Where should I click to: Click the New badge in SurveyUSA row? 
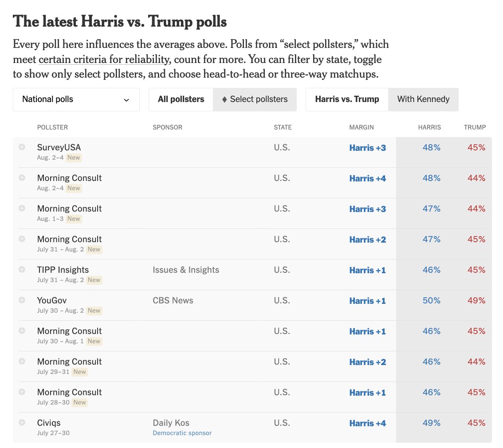tap(74, 158)
